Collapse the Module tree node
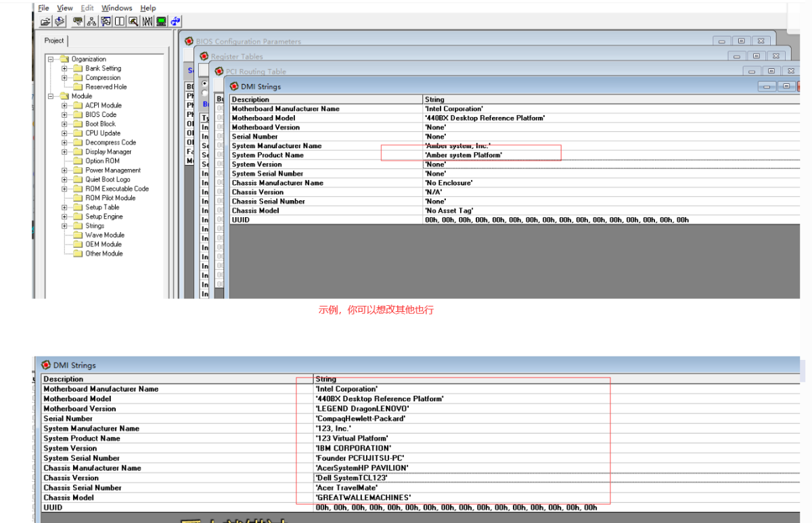The height and width of the screenshot is (523, 812). pyautogui.click(x=51, y=96)
